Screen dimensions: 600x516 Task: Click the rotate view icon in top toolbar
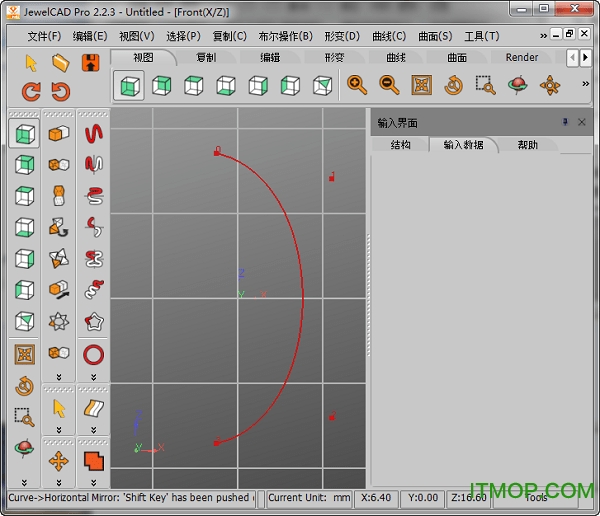(x=453, y=85)
